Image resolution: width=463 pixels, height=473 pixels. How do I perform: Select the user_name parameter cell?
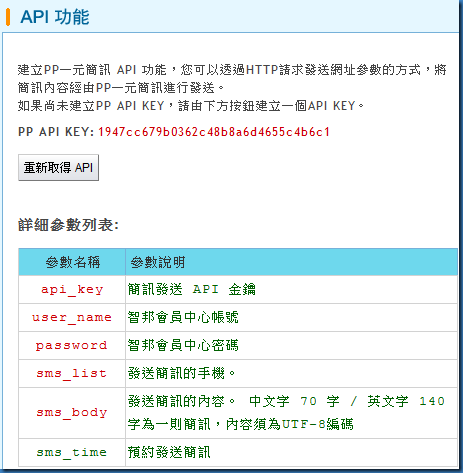72,317
